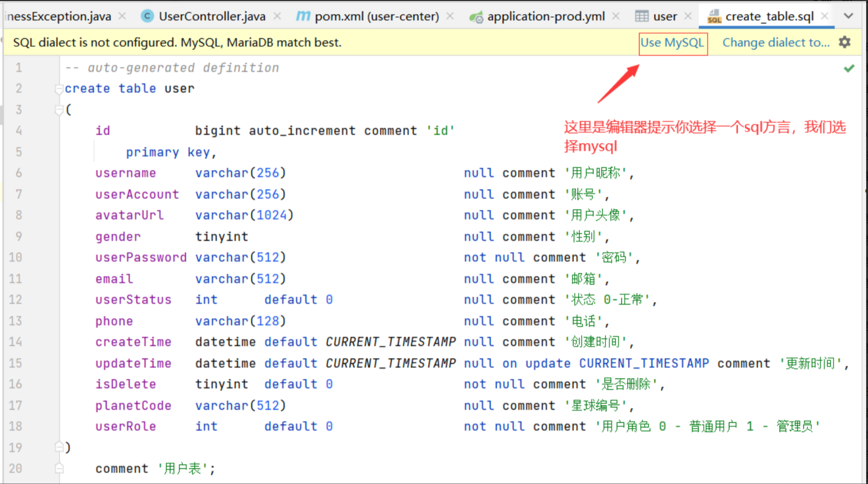Switch to pom.xml (user-center) tab

click(x=376, y=16)
